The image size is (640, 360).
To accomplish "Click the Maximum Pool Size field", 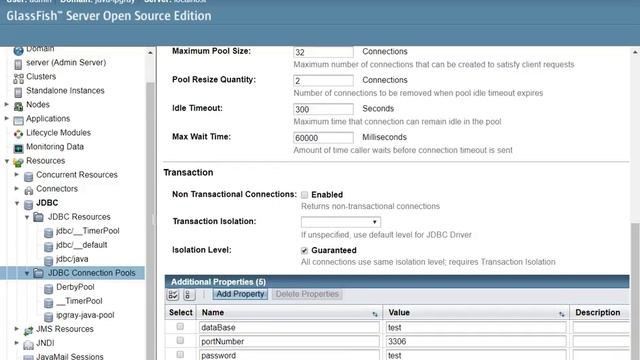I will [x=323, y=52].
